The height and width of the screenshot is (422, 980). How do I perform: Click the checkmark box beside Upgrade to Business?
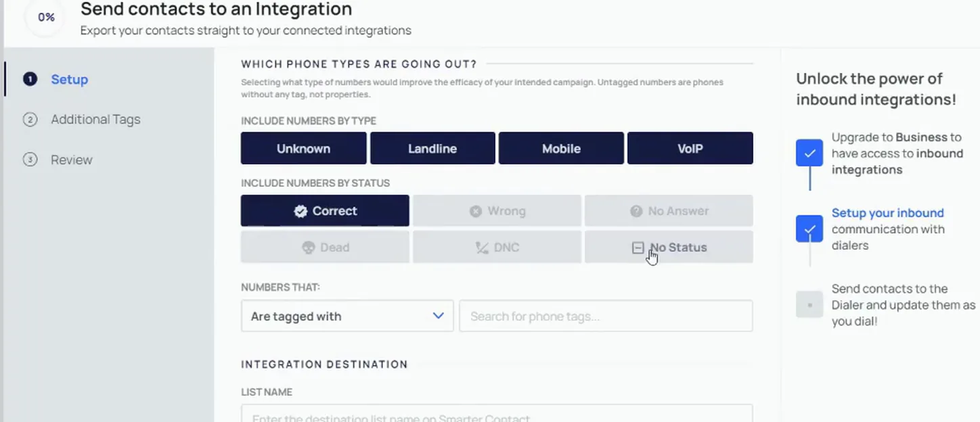pyautogui.click(x=809, y=153)
